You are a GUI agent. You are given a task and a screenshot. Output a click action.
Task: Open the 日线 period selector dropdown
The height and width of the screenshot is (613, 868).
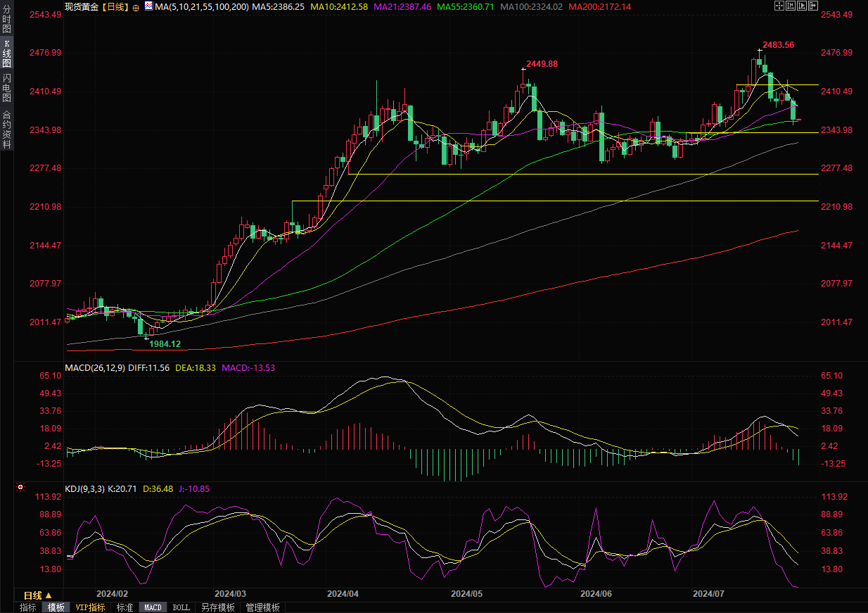39,595
